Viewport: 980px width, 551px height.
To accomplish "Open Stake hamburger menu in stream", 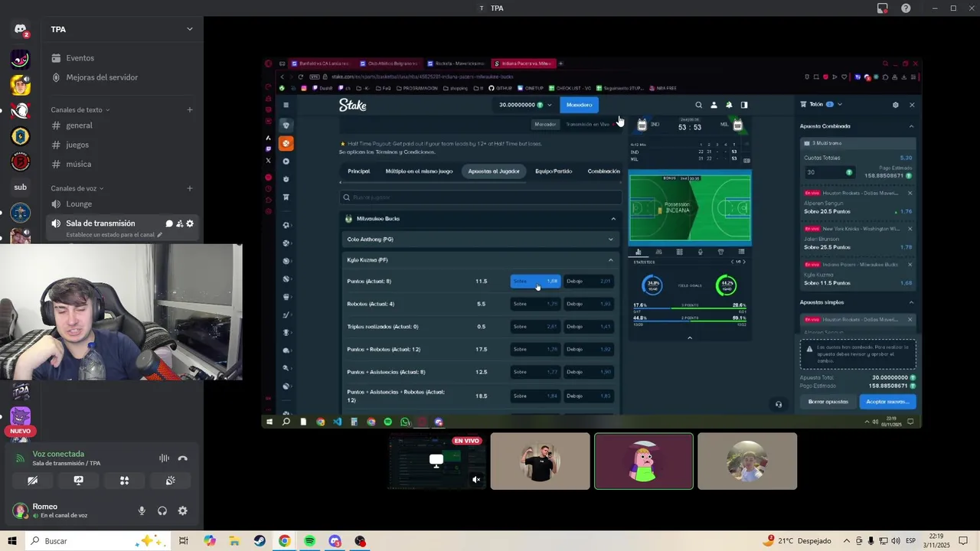I will pyautogui.click(x=286, y=105).
